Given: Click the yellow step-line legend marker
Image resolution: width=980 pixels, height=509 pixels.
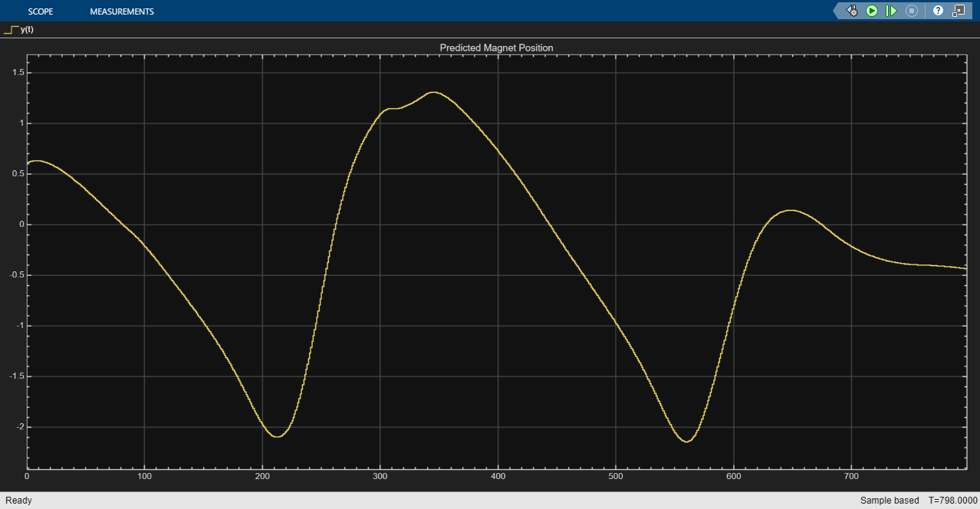Looking at the screenshot, I should pyautogui.click(x=11, y=30).
